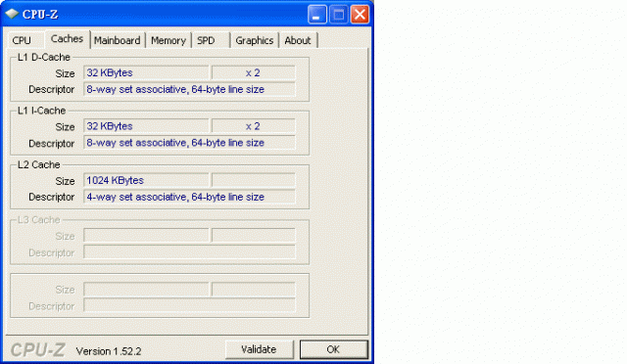This screenshot has width=627, height=364.
Task: Click the CPU-Z title bar icon
Action: point(12,14)
